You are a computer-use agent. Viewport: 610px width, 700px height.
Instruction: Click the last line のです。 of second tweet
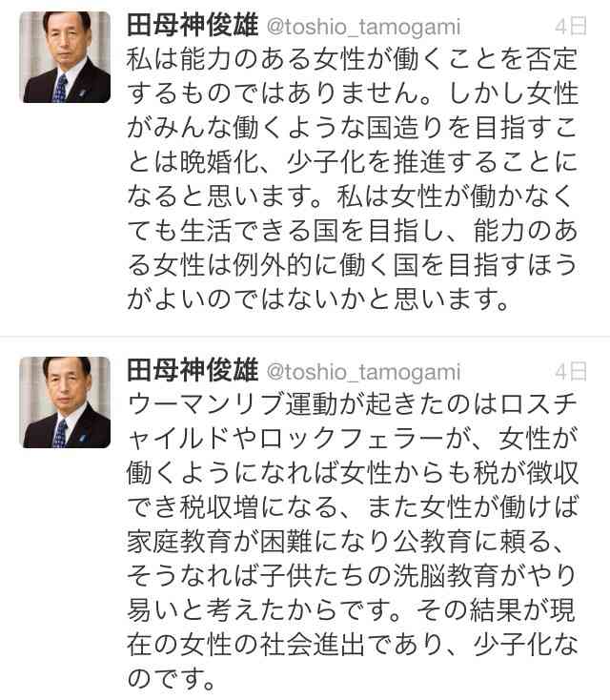(172, 678)
